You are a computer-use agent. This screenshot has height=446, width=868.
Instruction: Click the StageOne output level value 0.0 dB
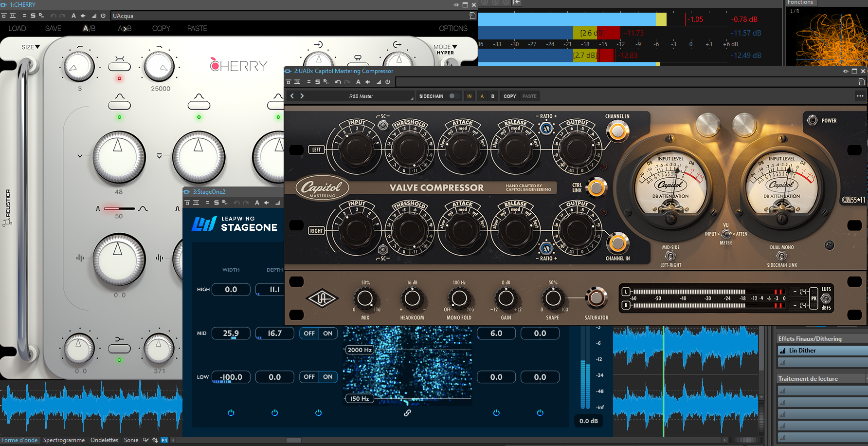589,421
